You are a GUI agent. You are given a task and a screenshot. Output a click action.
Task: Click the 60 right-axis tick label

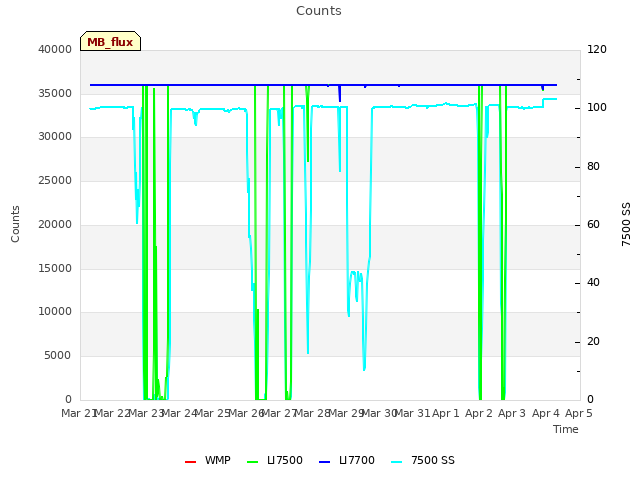pos(593,224)
